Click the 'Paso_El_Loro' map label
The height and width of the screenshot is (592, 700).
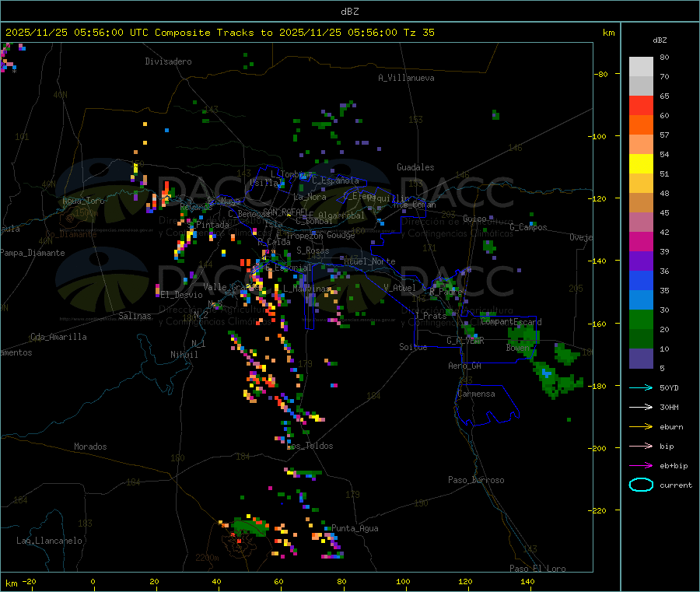[x=538, y=569]
